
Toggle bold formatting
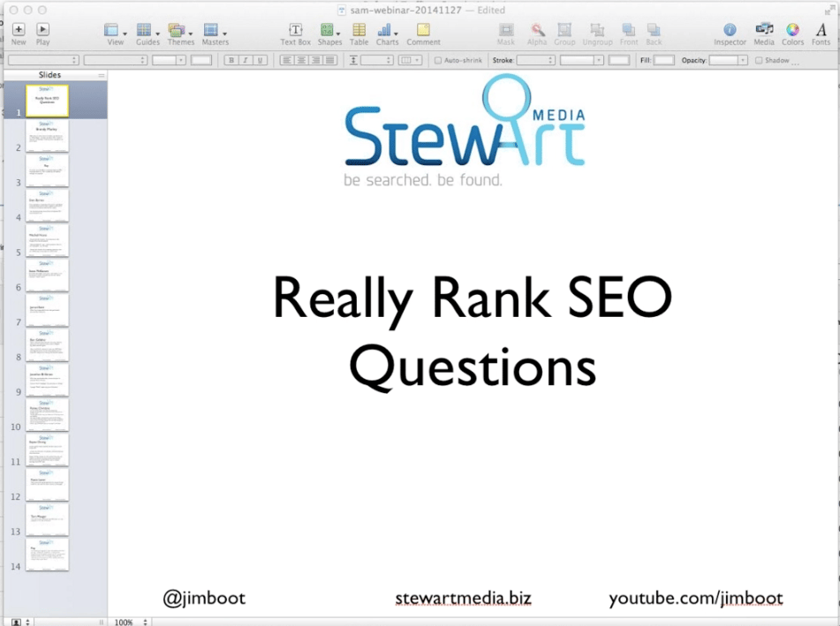click(x=231, y=60)
